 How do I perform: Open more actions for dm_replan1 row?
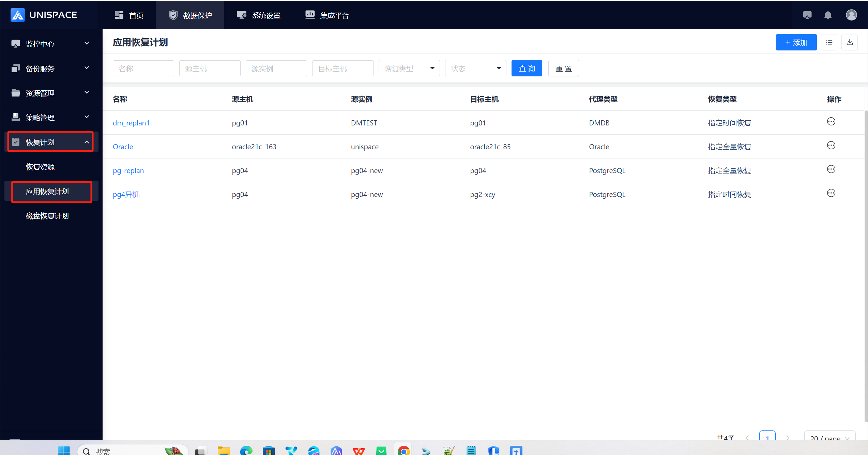831,122
